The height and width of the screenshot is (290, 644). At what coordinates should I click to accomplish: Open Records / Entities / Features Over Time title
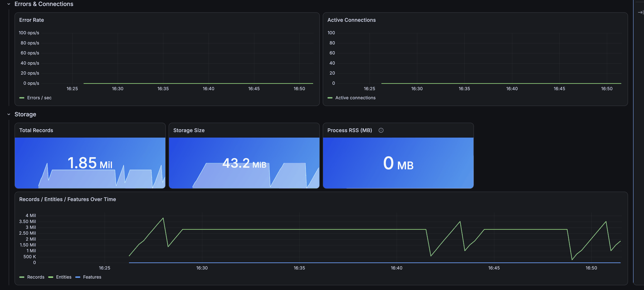[x=68, y=199]
